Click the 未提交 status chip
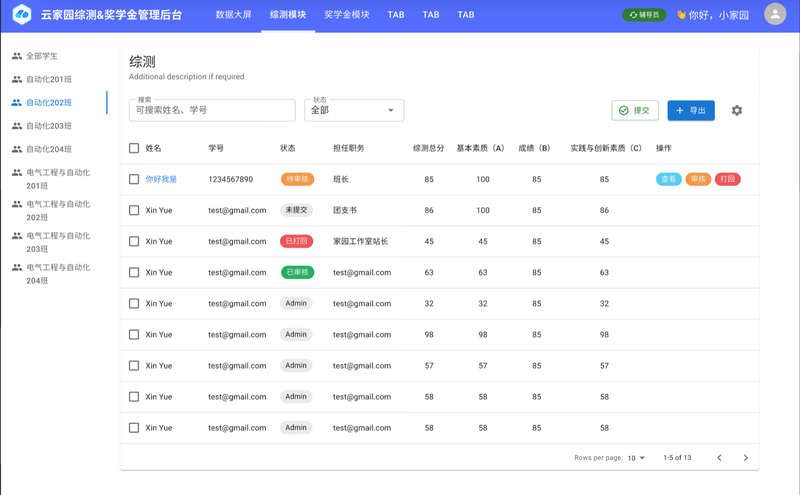 (296, 210)
